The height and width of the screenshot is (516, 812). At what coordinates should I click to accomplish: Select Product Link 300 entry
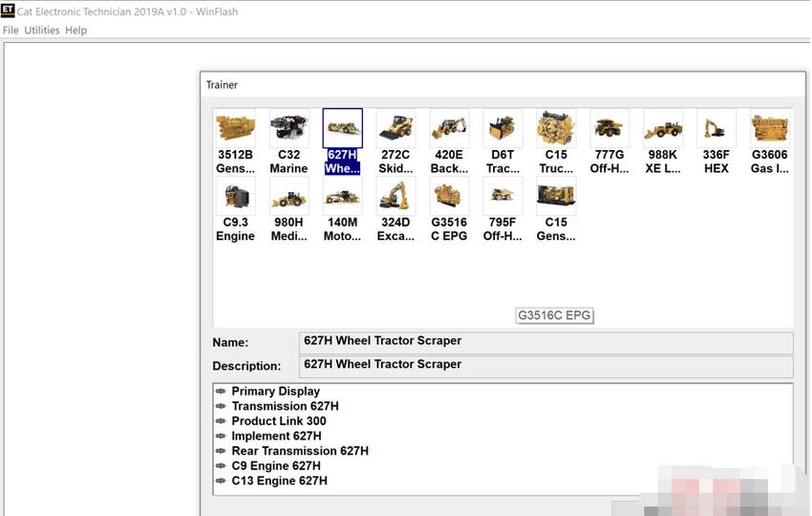pos(279,421)
